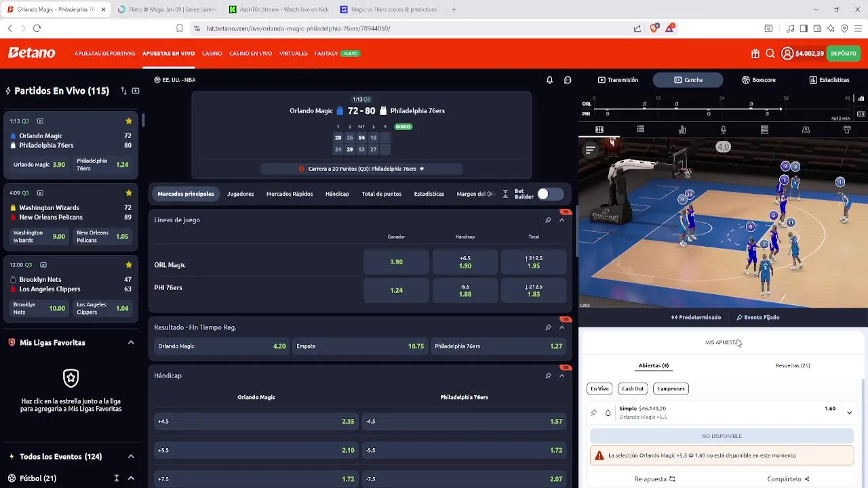This screenshot has height=488, width=868.
Task: Click the notification bell above the scoreboard
Action: [x=550, y=80]
